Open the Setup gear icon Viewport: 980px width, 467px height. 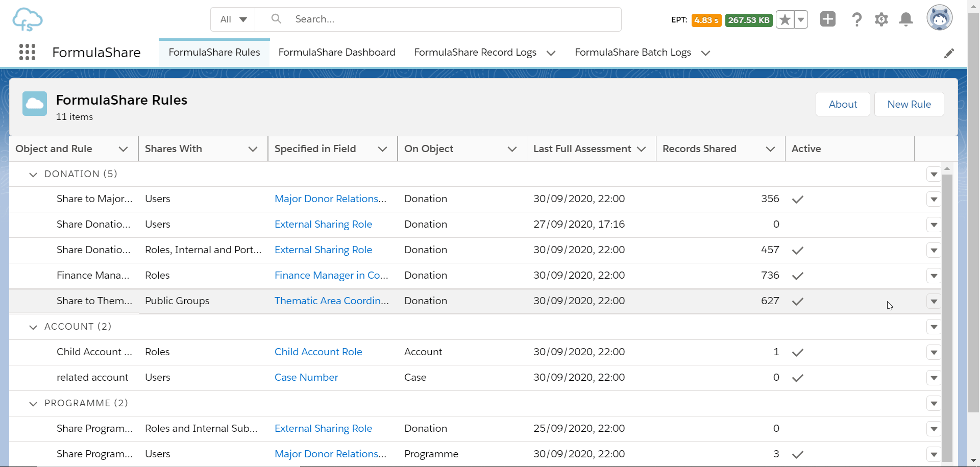(x=881, y=19)
